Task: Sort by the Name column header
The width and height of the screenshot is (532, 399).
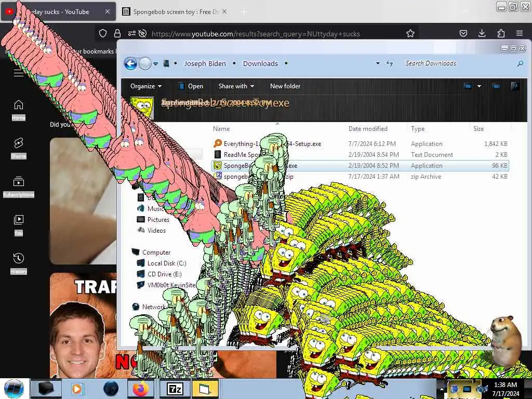Action: tap(221, 129)
